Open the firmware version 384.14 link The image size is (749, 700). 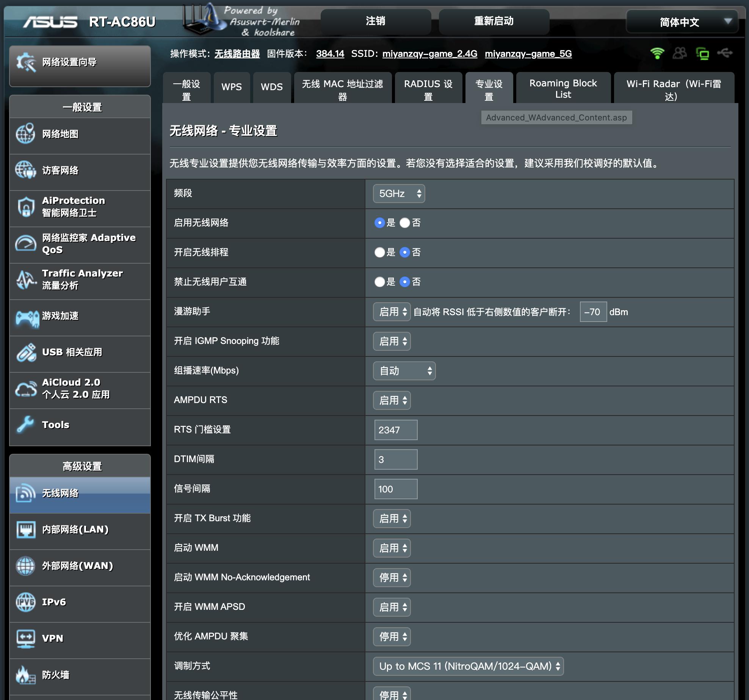[329, 54]
